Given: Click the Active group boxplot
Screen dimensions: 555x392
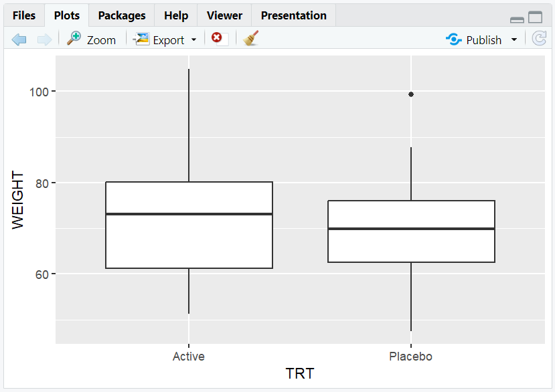Looking at the screenshot, I should coord(189,224).
